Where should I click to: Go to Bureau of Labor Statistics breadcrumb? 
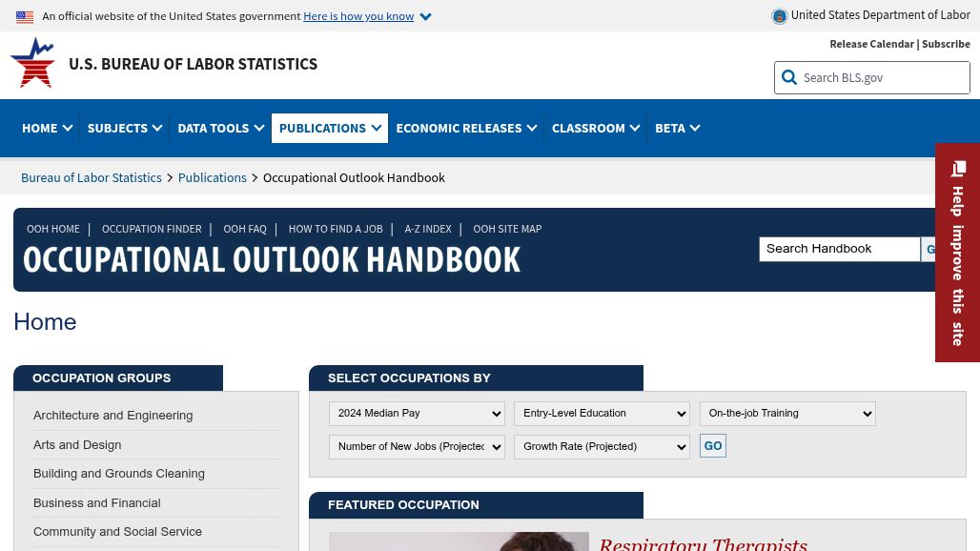pos(92,177)
